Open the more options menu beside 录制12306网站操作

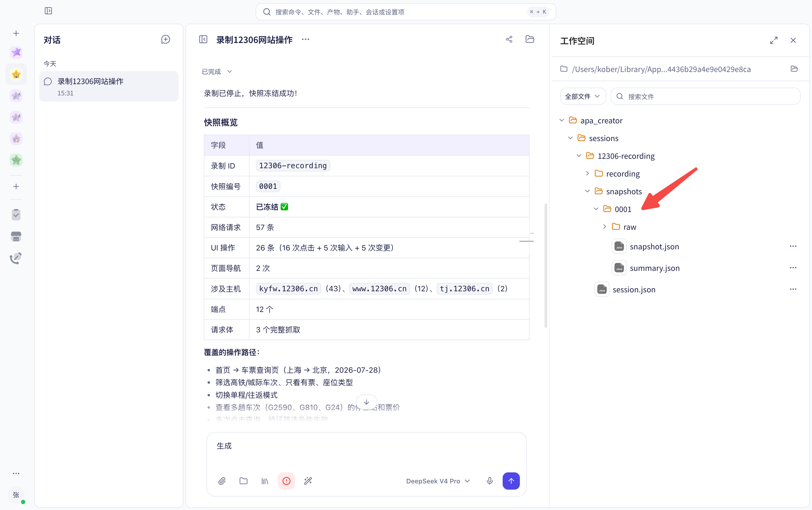tap(305, 39)
